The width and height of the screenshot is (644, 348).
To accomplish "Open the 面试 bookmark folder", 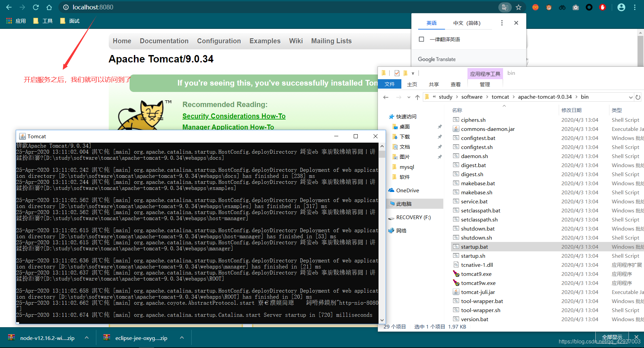I will tap(70, 21).
